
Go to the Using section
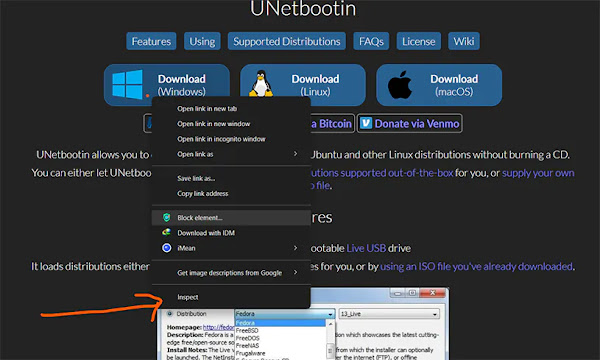pyautogui.click(x=202, y=41)
